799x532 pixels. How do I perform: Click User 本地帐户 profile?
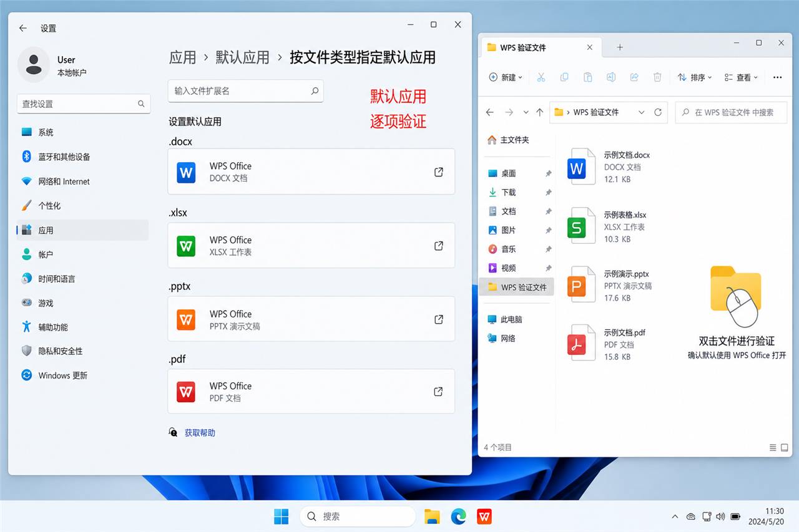point(53,65)
